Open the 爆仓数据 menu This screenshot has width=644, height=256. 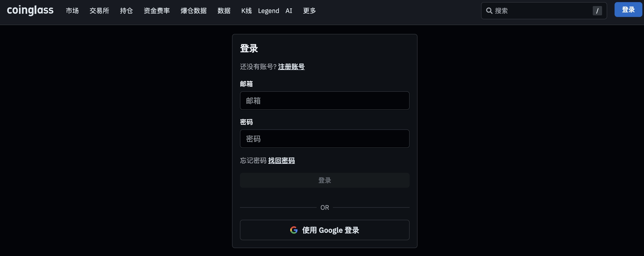(x=194, y=11)
